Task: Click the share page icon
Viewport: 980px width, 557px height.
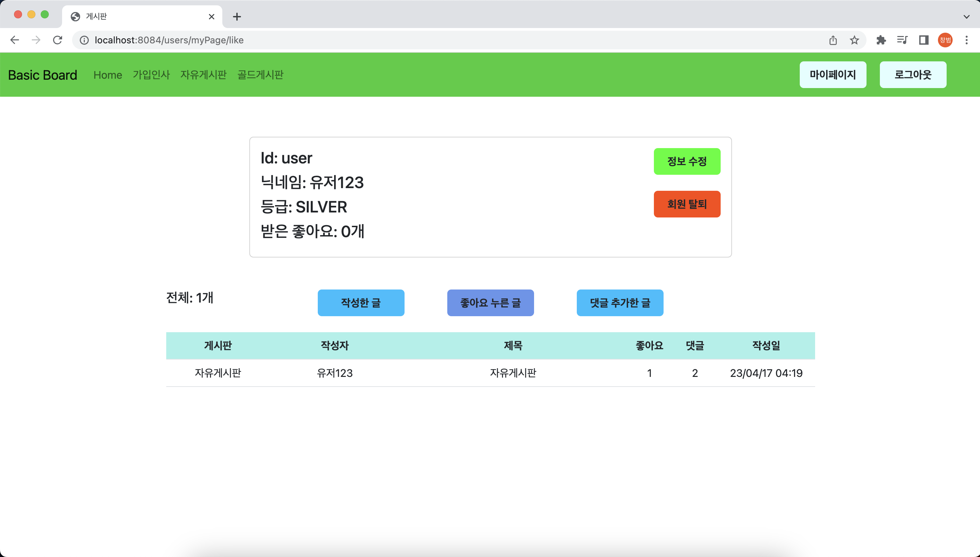Action: click(x=833, y=40)
